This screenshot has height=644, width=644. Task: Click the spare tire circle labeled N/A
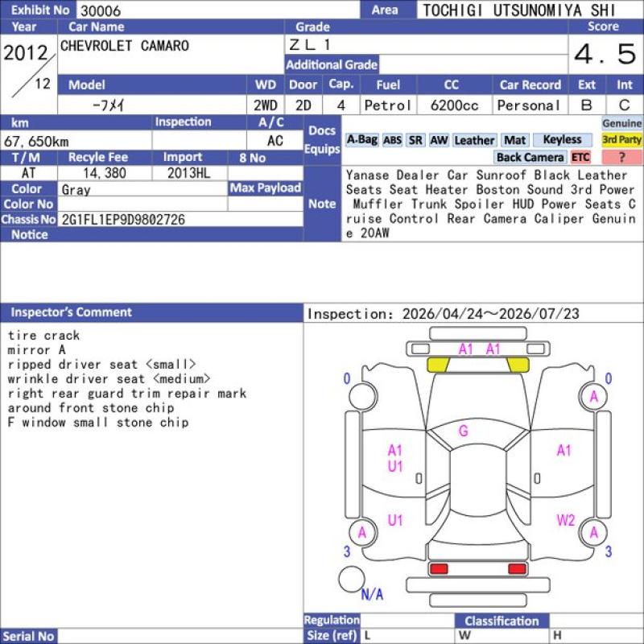352,579
